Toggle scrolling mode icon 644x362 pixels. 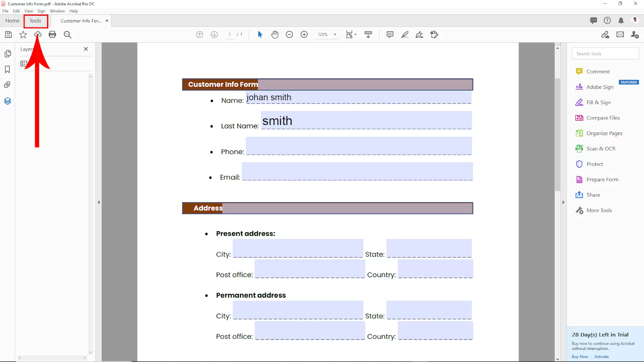(368, 35)
